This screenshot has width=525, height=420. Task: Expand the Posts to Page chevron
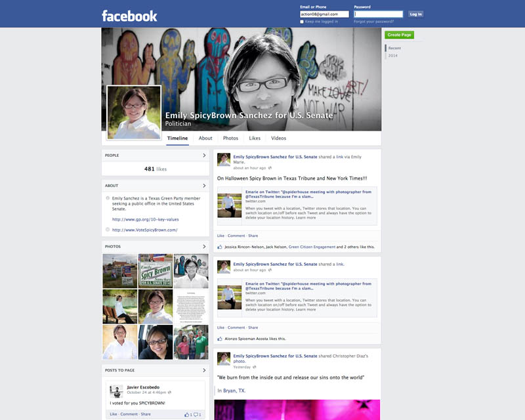tap(204, 371)
